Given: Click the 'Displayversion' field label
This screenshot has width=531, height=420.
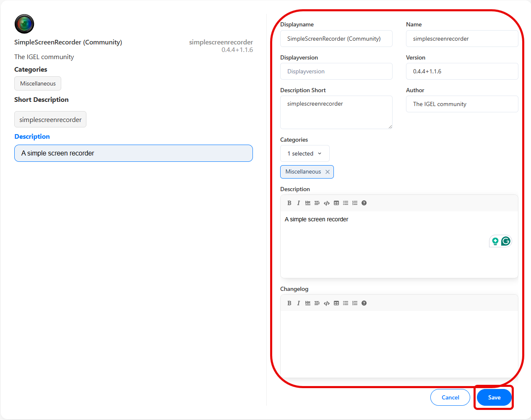Looking at the screenshot, I should pyautogui.click(x=299, y=58).
